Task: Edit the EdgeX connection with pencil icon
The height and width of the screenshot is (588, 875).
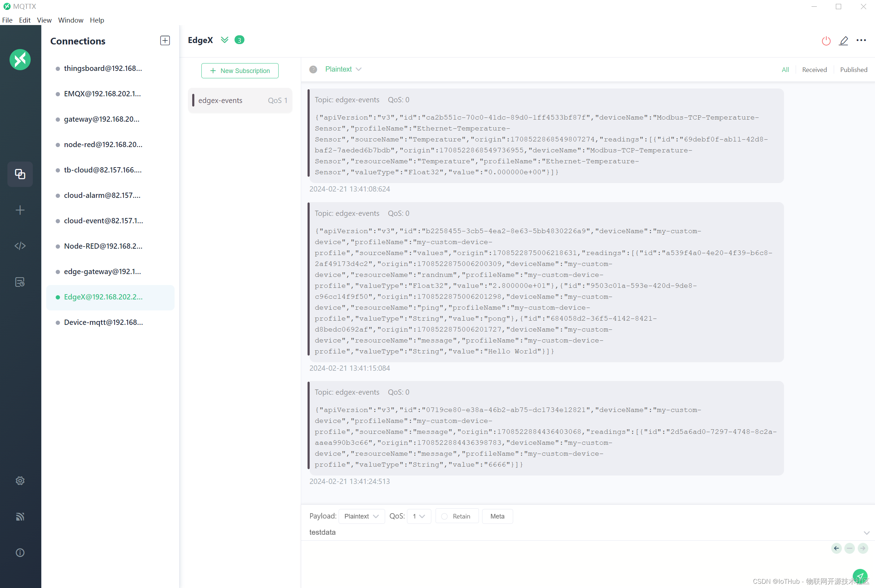Action: coord(844,41)
